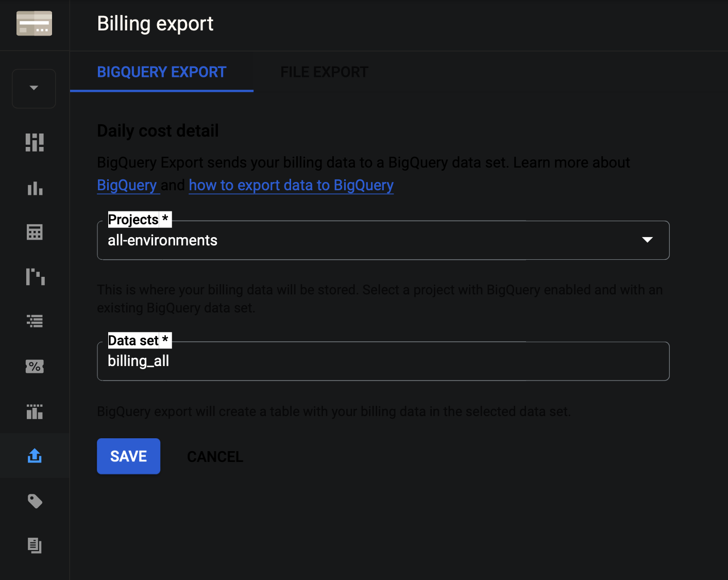The image size is (728, 580).
Task: Open the Cost breakdown chart icon
Action: tap(34, 277)
